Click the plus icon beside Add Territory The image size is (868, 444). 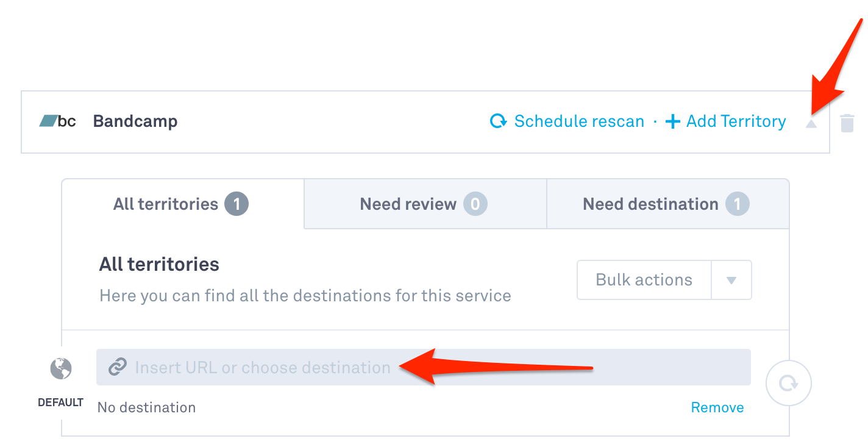(x=672, y=122)
